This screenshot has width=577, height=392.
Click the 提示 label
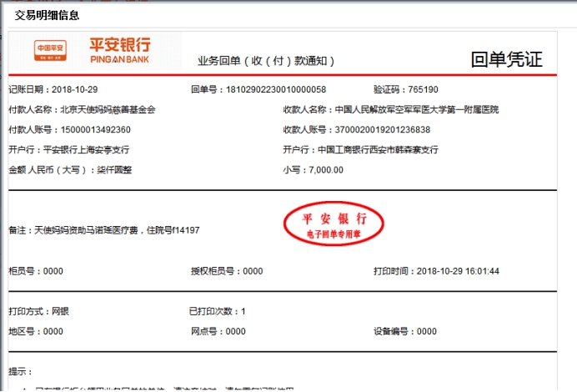(x=20, y=372)
